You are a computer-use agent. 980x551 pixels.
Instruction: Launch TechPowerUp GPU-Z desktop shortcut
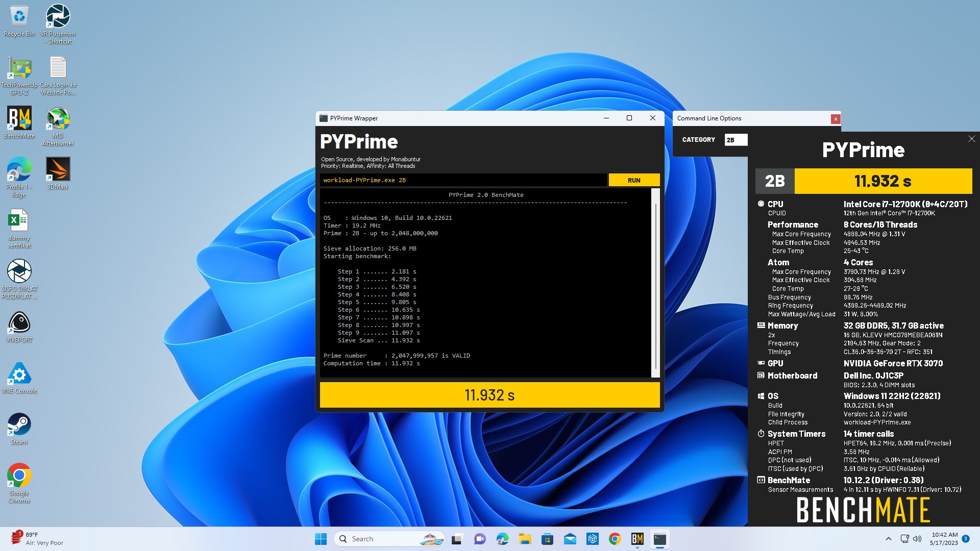19,76
